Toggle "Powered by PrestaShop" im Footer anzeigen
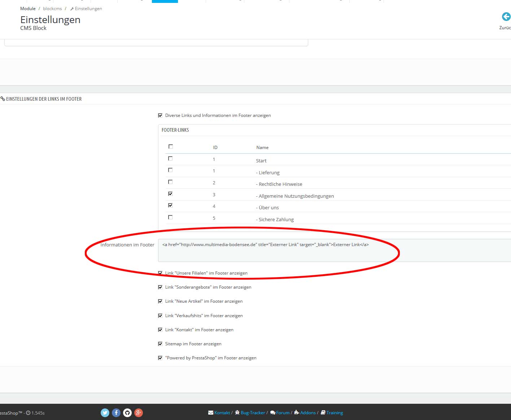This screenshot has width=511, height=420. click(x=160, y=358)
